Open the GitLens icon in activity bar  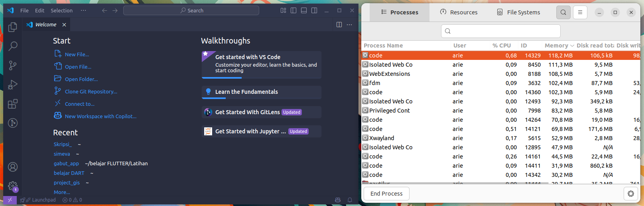point(13,123)
